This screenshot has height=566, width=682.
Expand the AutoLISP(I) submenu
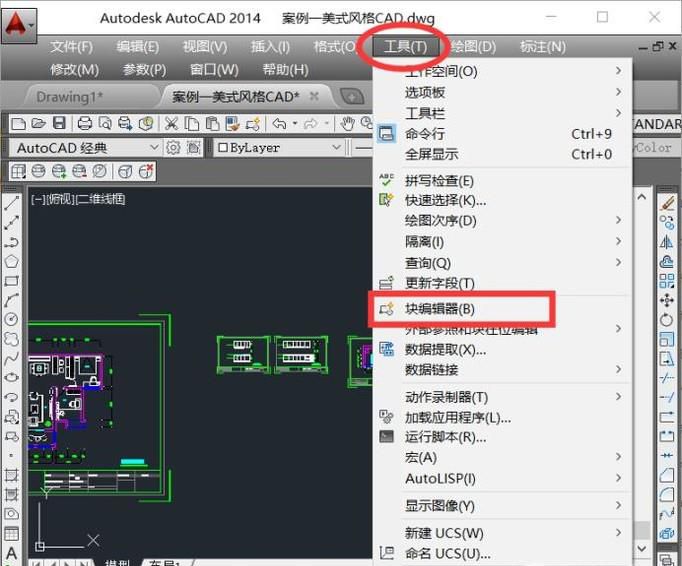502,479
